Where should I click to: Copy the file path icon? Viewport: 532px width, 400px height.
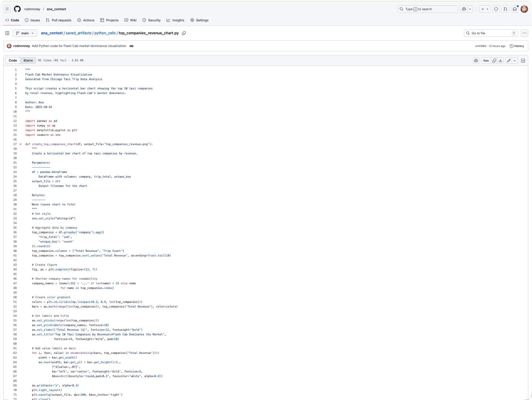point(184,33)
